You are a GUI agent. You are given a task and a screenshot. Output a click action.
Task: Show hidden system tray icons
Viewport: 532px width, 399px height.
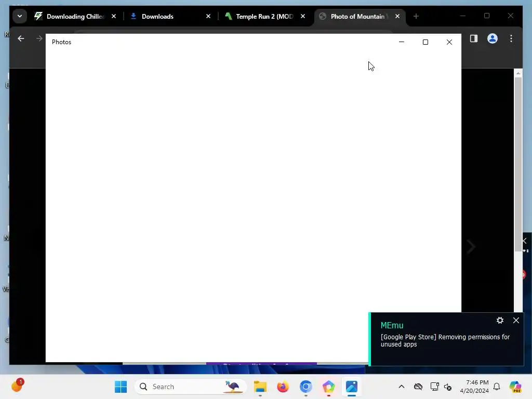pos(402,387)
